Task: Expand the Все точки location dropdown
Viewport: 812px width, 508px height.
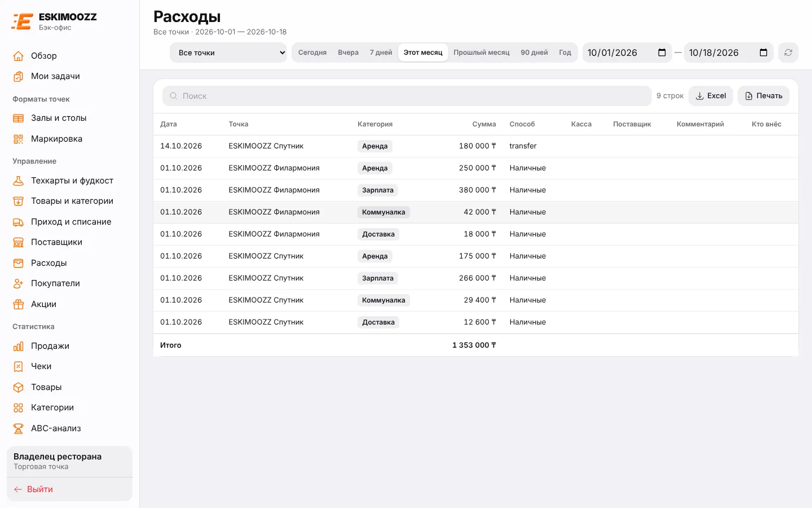Action: point(228,52)
